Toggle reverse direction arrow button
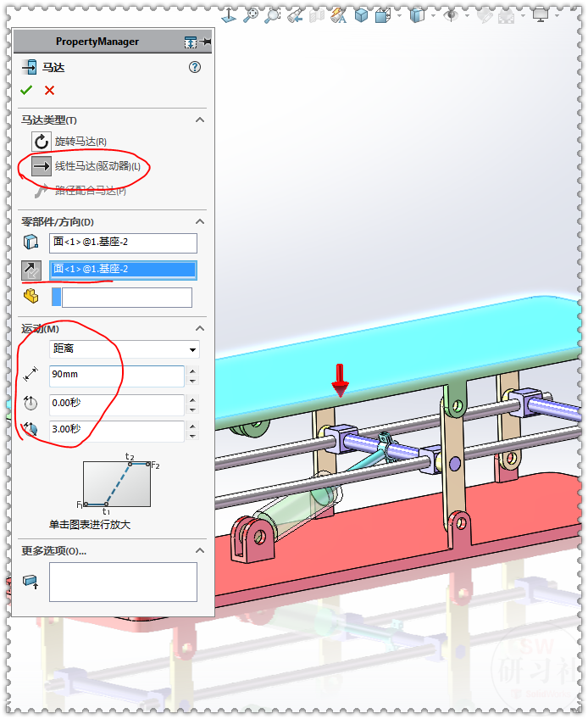 (31, 270)
